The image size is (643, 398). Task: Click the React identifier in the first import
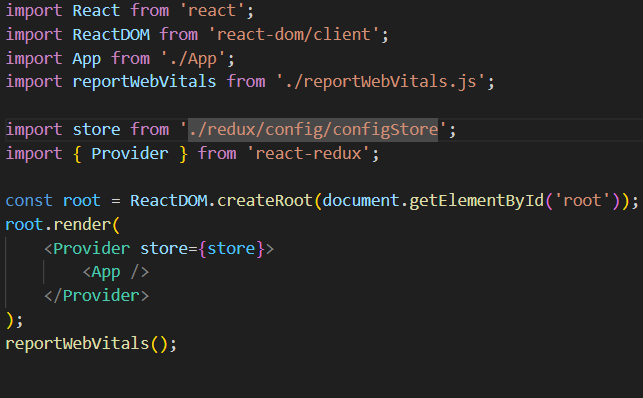click(96, 11)
